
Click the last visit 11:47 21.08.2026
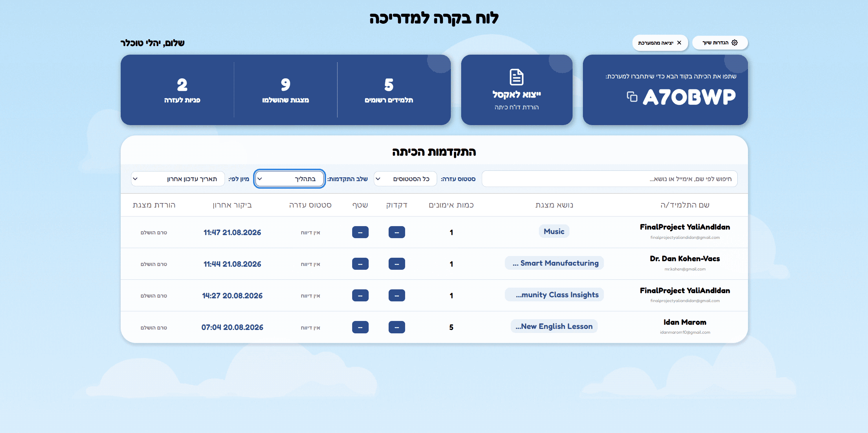point(232,232)
